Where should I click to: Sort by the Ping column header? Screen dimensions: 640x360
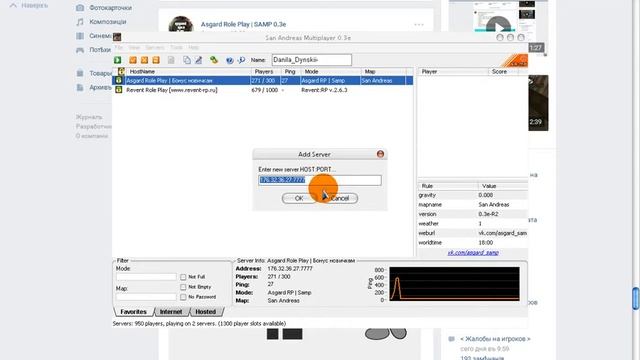[291, 71]
